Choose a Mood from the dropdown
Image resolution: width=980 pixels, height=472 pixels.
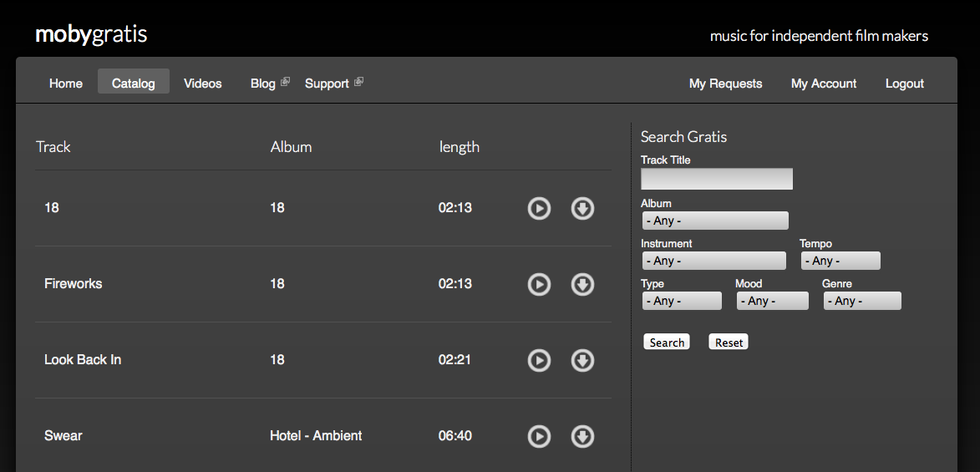[772, 301]
